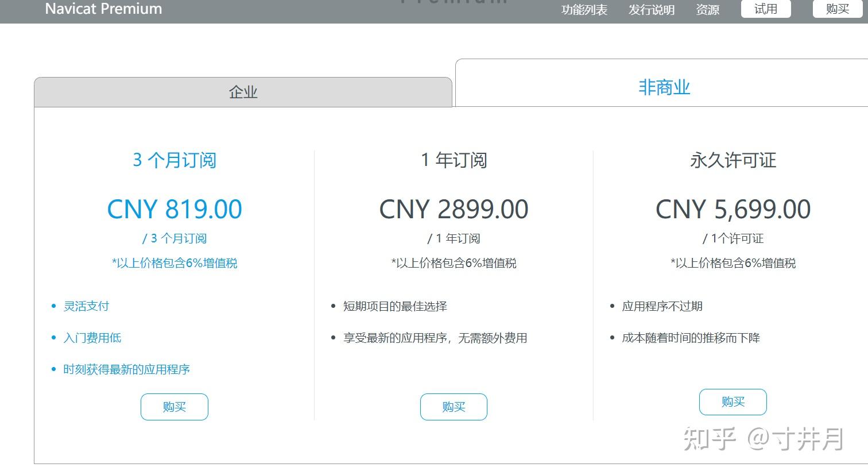The image size is (868, 475).
Task: Click the 短期项目的最佳选择 bullet text
Action: pos(395,306)
